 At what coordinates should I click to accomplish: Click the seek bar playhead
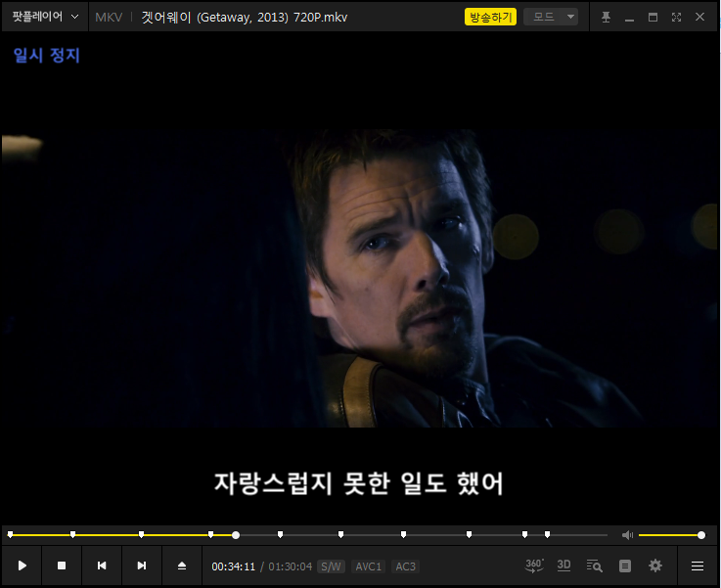point(236,535)
